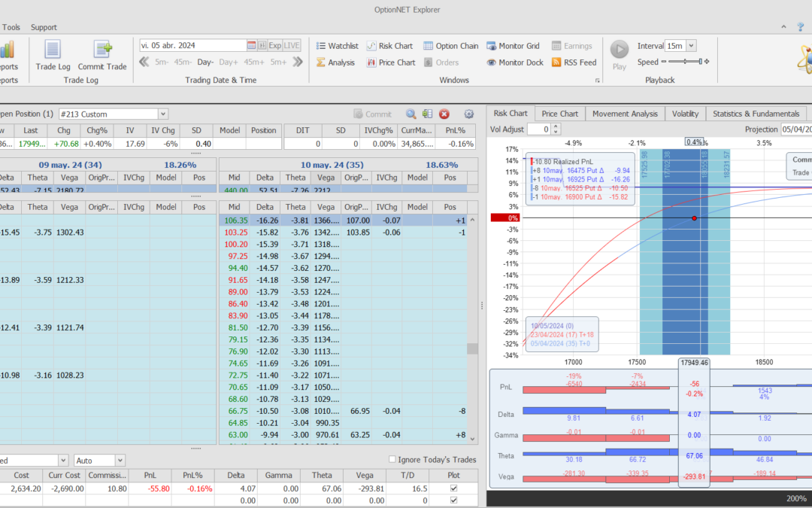Open the Interval 15m dropdown
This screenshot has width=812, height=508.
pos(691,46)
